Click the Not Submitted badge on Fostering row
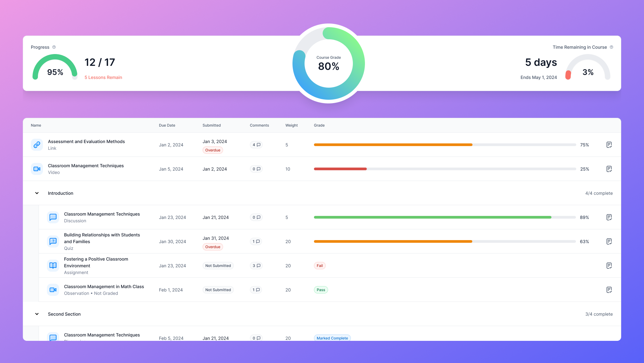This screenshot has width=644, height=363. click(x=218, y=266)
